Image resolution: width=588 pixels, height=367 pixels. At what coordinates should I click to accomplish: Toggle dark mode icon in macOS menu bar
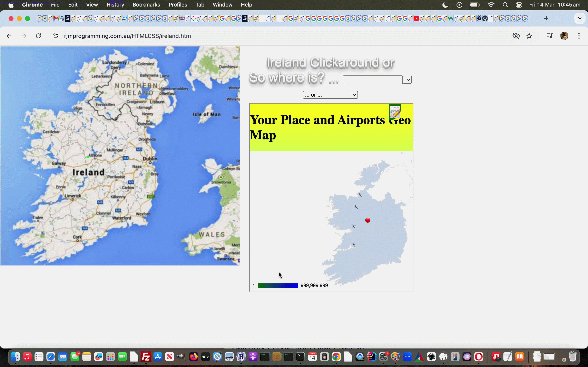[x=444, y=5]
